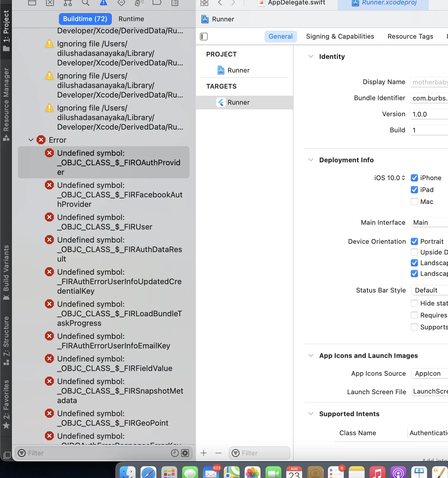Add a new target with the plus button
The image size is (448, 478).
pos(204,453)
